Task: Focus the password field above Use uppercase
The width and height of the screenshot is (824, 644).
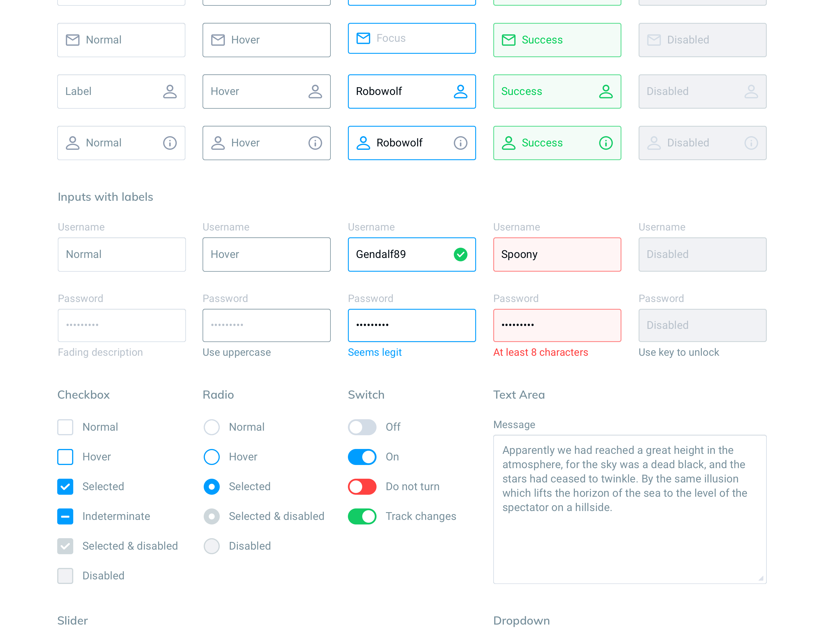Action: [x=266, y=325]
